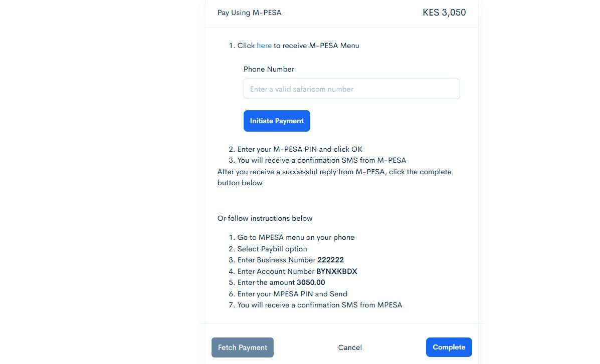Viewport: 600px width, 364px height.
Task: Click the Business Number 222222 text
Action: click(x=330, y=260)
